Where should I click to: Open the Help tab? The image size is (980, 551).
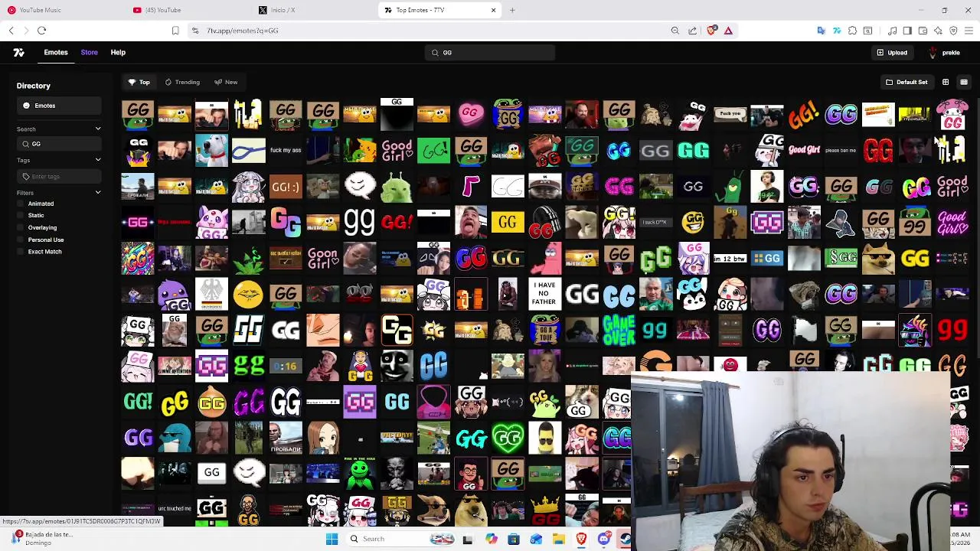click(118, 52)
